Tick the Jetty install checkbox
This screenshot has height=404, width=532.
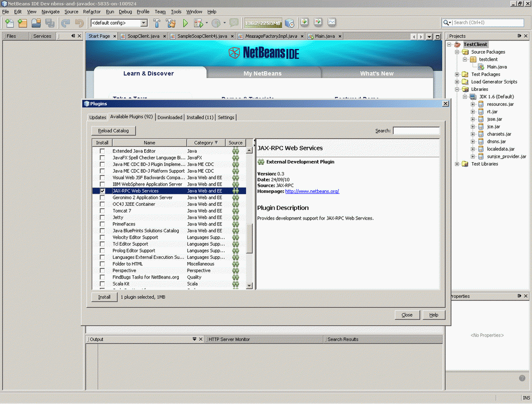[102, 217]
